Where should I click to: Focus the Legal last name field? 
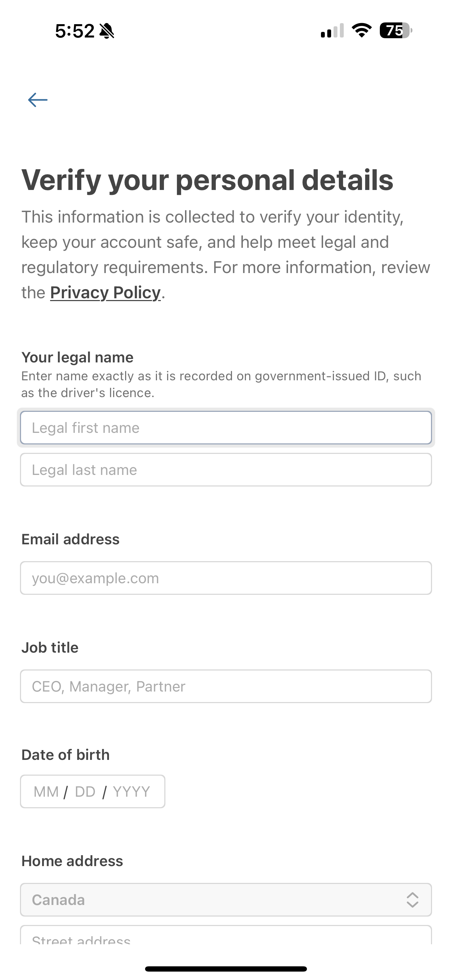pos(226,470)
